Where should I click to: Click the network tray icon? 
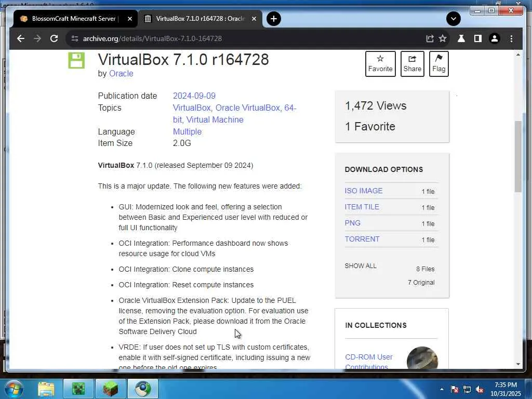tap(467, 389)
